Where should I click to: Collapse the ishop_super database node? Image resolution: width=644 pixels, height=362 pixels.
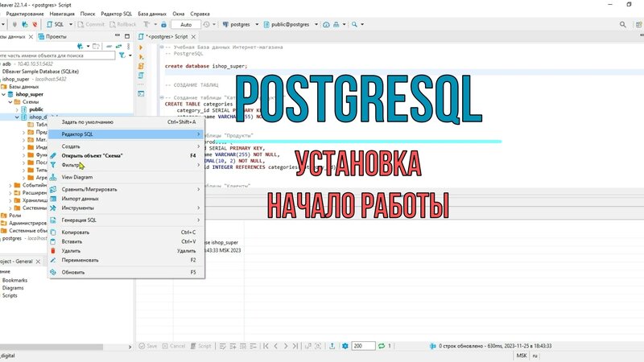point(4,94)
